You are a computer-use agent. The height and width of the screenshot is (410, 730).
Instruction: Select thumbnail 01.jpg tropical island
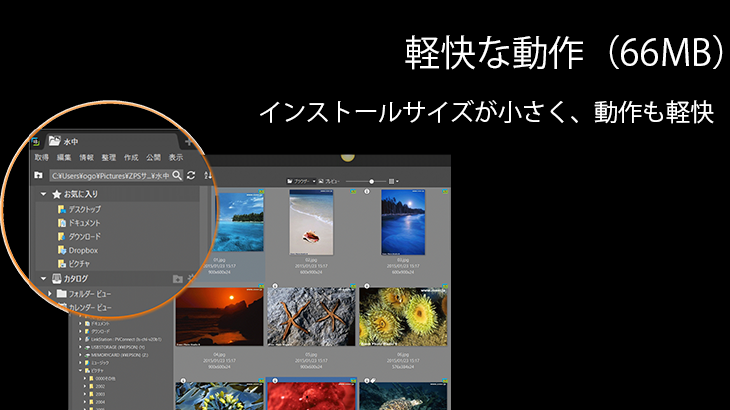(239, 222)
